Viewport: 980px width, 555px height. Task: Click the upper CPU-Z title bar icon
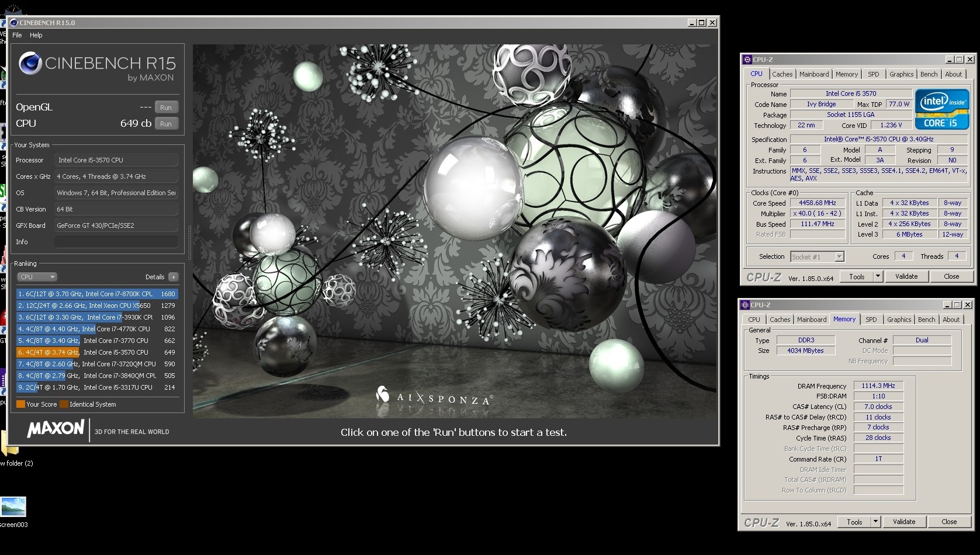tap(747, 60)
